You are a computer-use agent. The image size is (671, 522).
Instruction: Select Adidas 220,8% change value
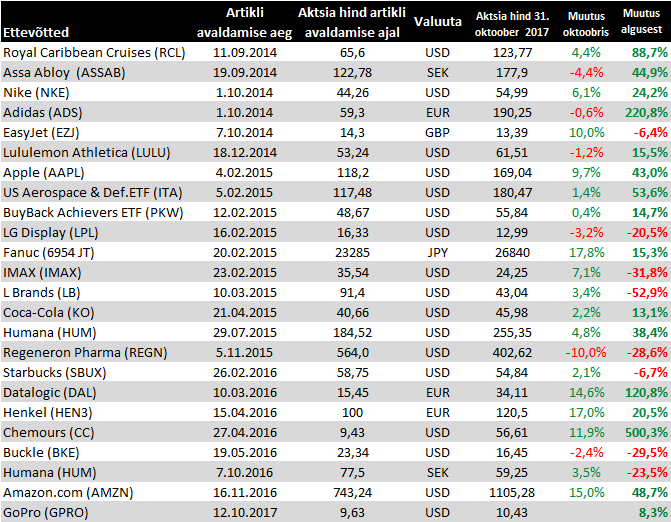pyautogui.click(x=645, y=112)
